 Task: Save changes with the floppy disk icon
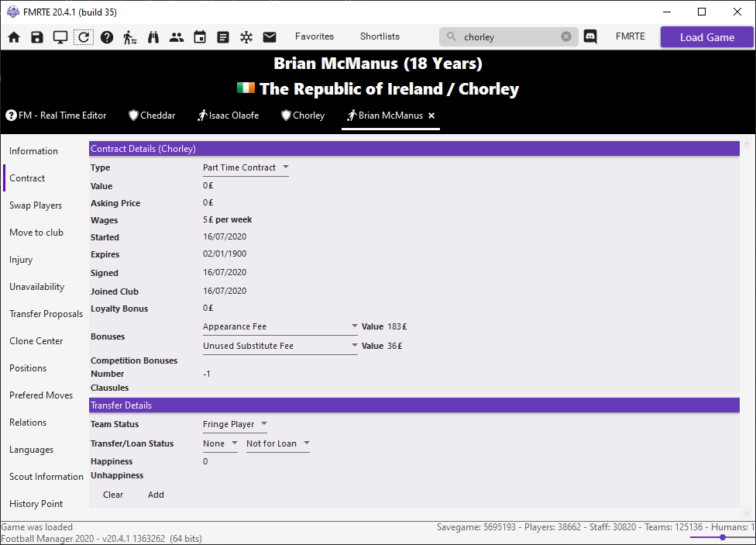tap(37, 37)
